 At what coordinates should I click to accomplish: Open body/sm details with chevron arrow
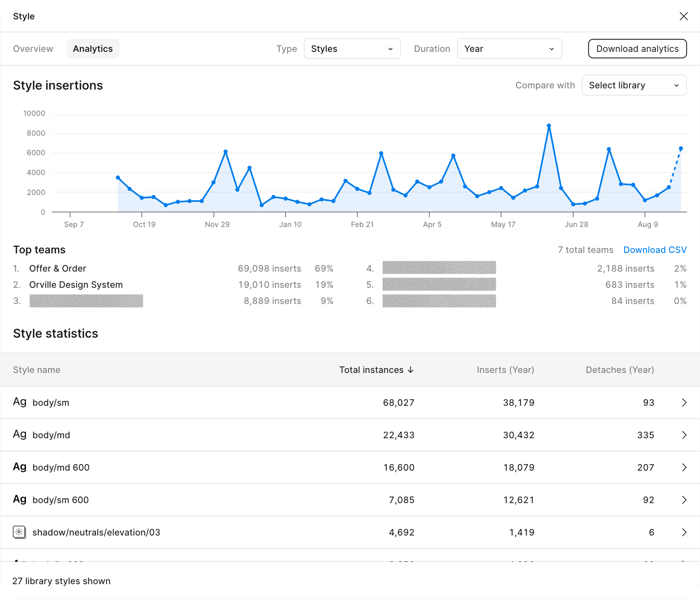pos(684,403)
